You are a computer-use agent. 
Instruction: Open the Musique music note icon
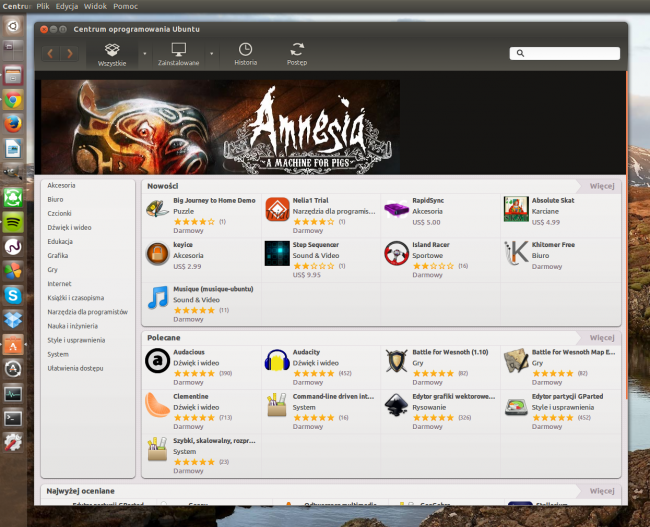coord(158,297)
